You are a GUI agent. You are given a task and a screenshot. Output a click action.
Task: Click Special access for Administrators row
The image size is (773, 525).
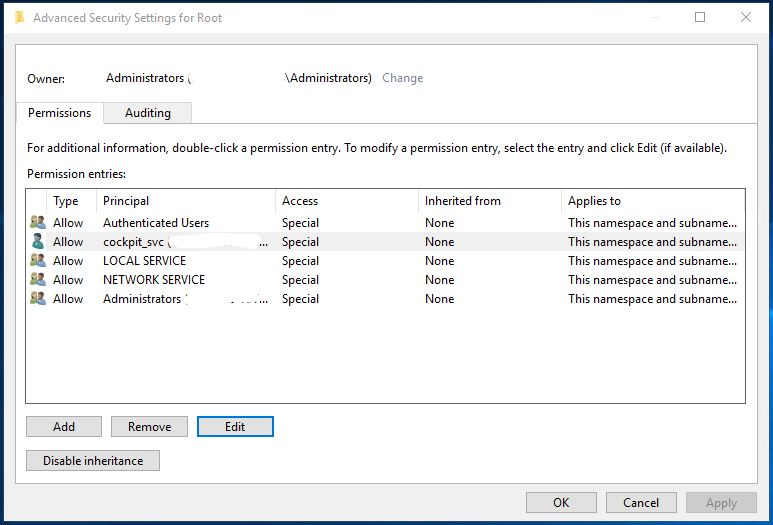click(x=300, y=299)
